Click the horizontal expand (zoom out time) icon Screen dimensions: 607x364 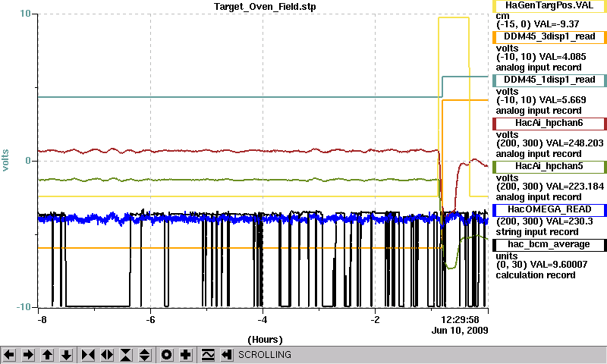[107, 355]
